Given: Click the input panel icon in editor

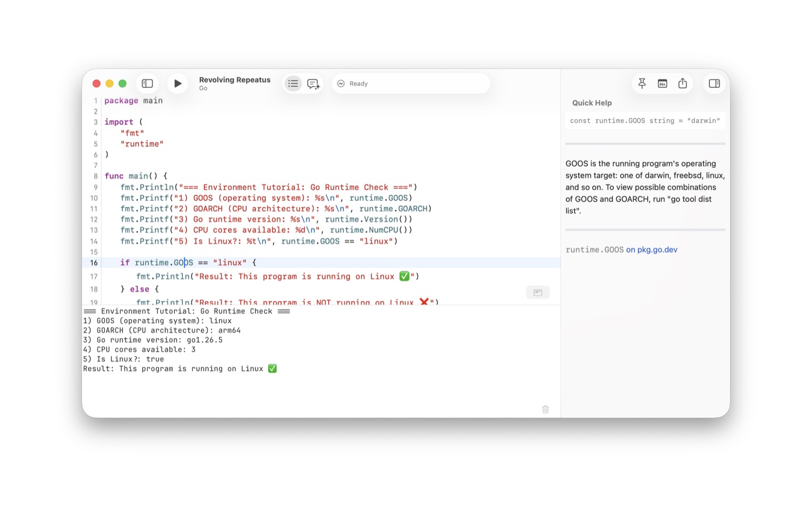Looking at the screenshot, I should (x=538, y=292).
